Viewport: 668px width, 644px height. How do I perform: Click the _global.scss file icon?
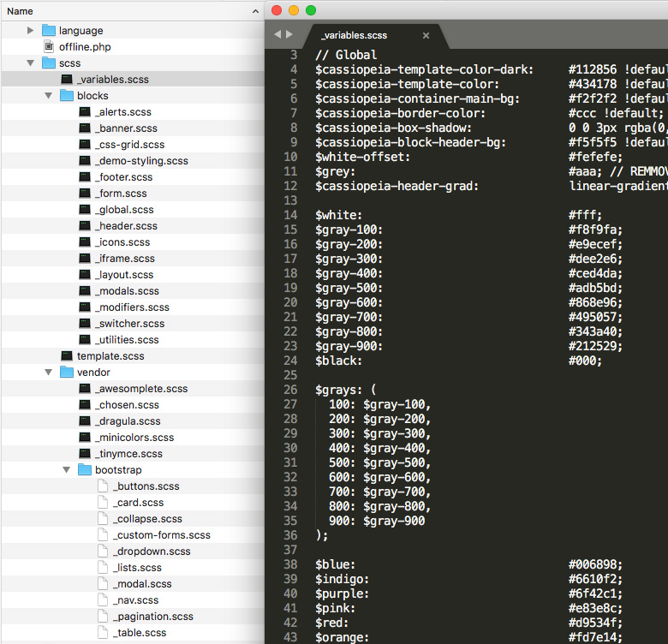point(85,209)
